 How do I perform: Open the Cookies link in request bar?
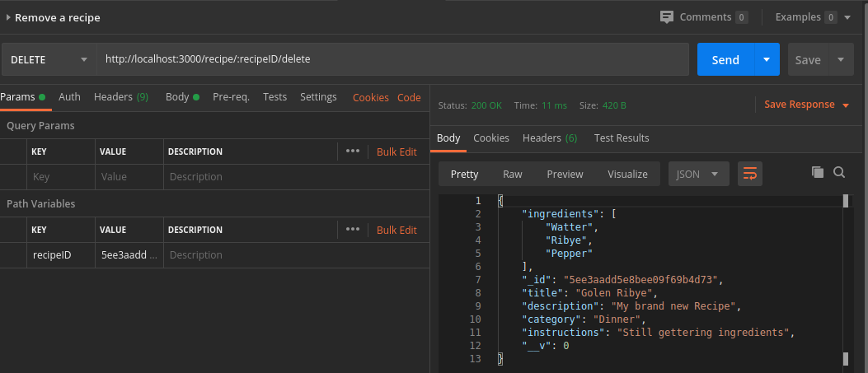coord(370,97)
